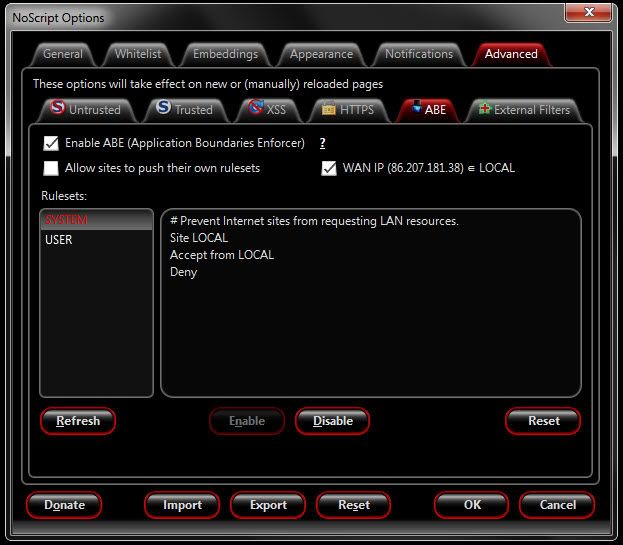623x545 pixels.
Task: Switch to the XSS sub-tab
Action: pos(268,110)
